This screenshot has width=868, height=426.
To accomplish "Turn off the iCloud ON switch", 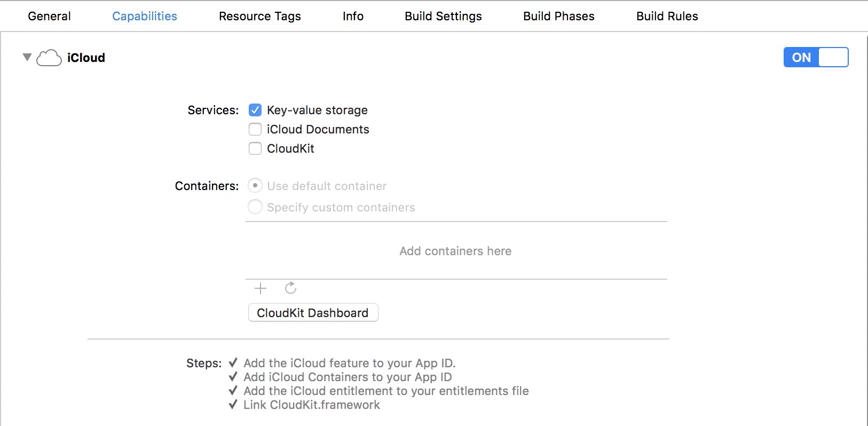I will pyautogui.click(x=815, y=57).
